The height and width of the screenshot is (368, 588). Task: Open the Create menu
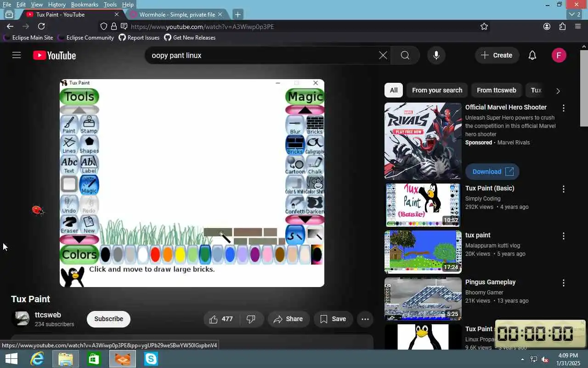497,55
